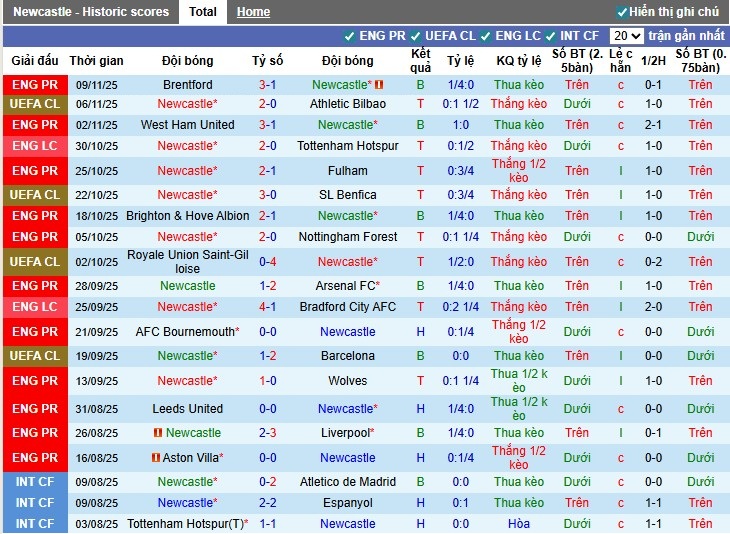The width and height of the screenshot is (730, 534).
Task: Click UEFA CL badge in 06/11/25 row
Action: point(35,104)
